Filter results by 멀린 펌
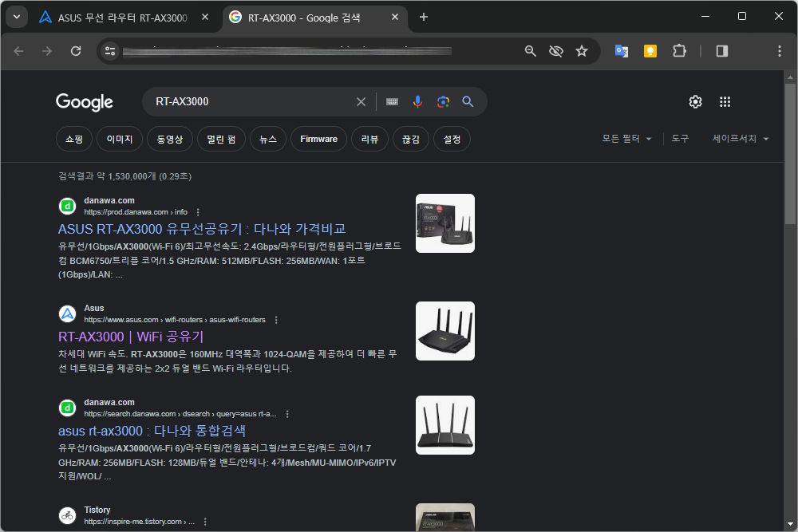Image resolution: width=798 pixels, height=532 pixels. [x=221, y=139]
